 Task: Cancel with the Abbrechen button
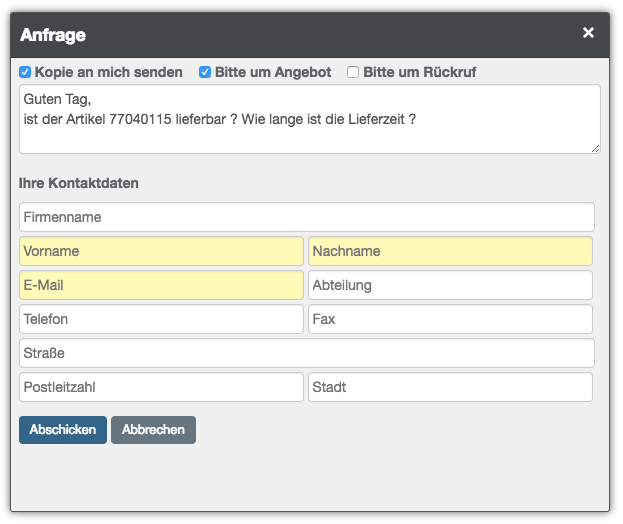pyautogui.click(x=153, y=430)
